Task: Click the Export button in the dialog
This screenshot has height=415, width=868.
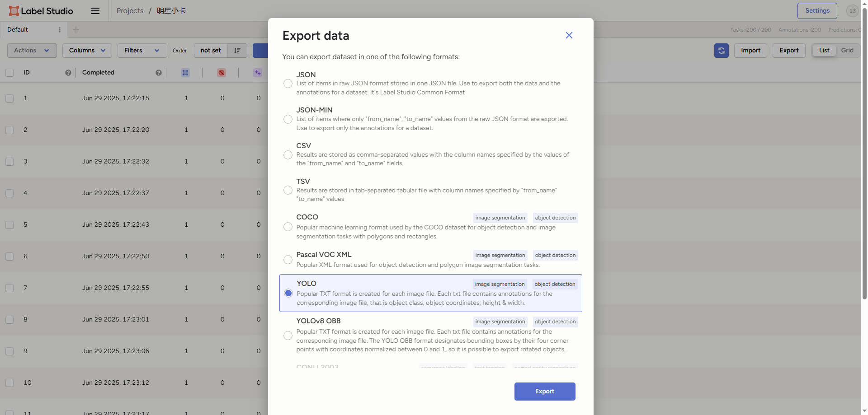Action: point(545,392)
